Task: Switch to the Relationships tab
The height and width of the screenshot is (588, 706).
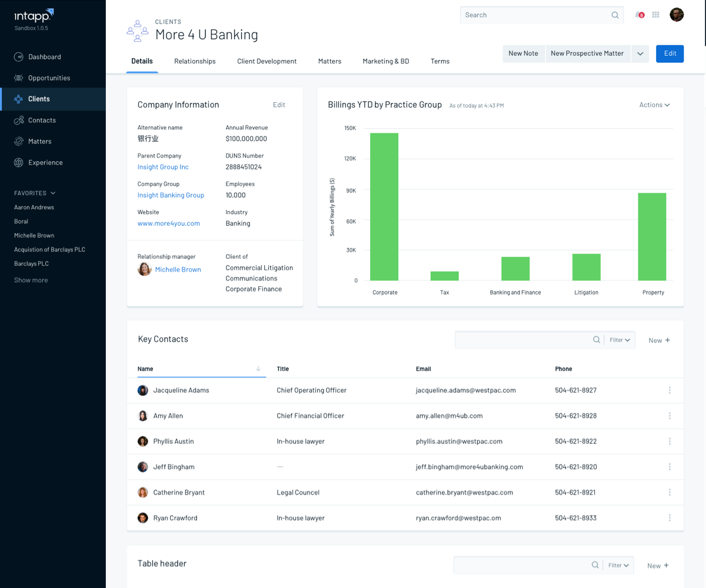Action: point(195,61)
